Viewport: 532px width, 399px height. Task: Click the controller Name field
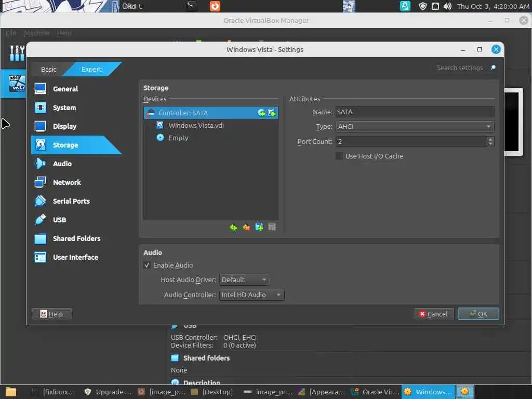(x=415, y=112)
